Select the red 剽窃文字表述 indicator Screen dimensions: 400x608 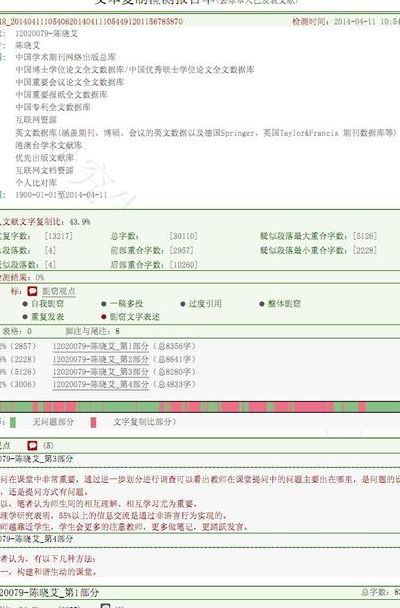[131, 317]
